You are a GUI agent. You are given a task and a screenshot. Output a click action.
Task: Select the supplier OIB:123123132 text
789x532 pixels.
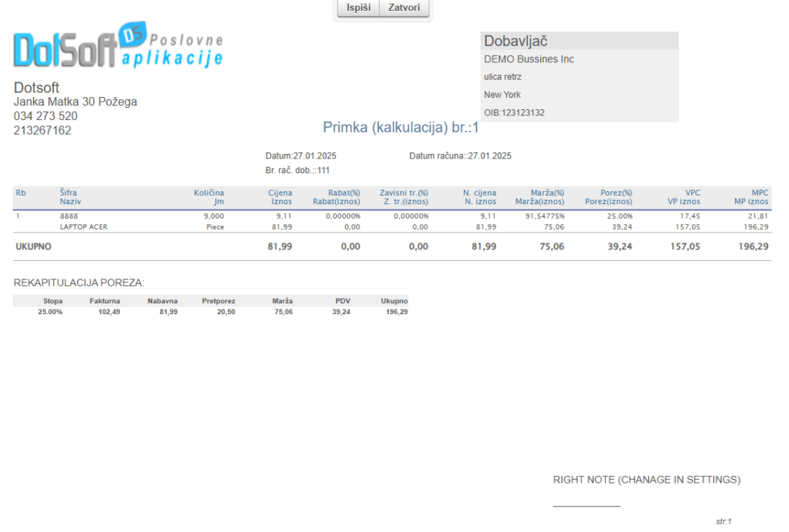(x=514, y=113)
